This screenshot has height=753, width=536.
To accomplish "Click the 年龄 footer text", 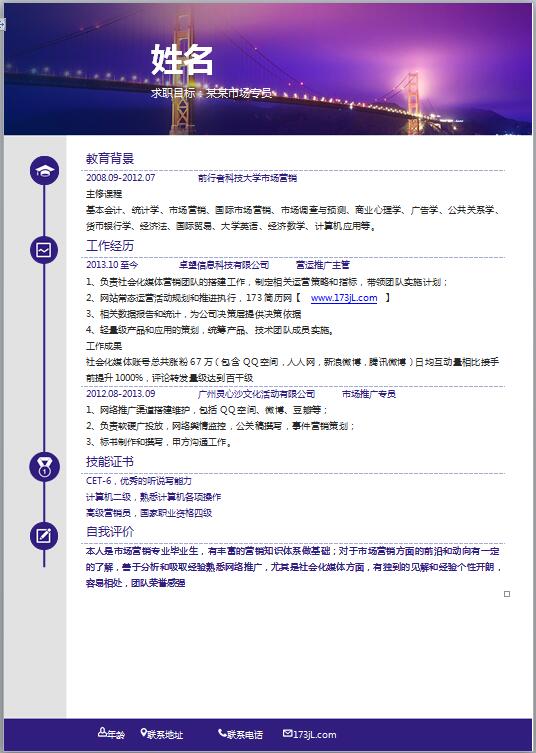I will click(116, 735).
